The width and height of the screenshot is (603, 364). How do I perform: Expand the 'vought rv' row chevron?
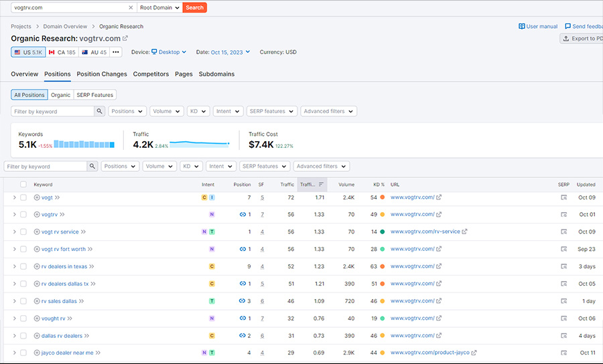click(14, 318)
